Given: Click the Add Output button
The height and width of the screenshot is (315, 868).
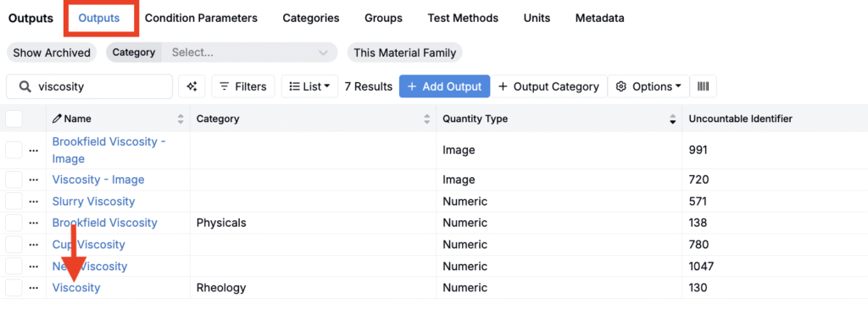Looking at the screenshot, I should click(x=444, y=86).
